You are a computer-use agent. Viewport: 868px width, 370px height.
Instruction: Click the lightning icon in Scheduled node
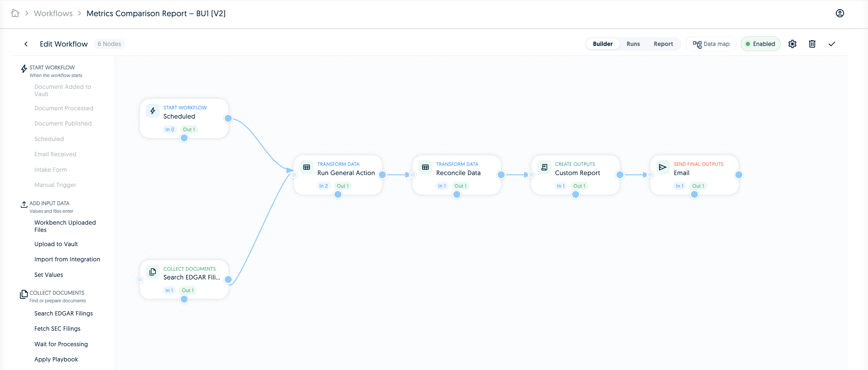152,111
